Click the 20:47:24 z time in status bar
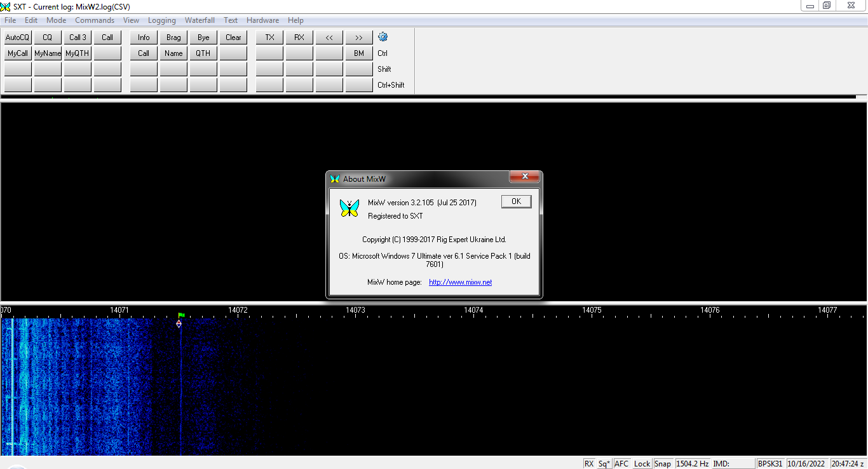This screenshot has height=469, width=868. pyautogui.click(x=848, y=464)
